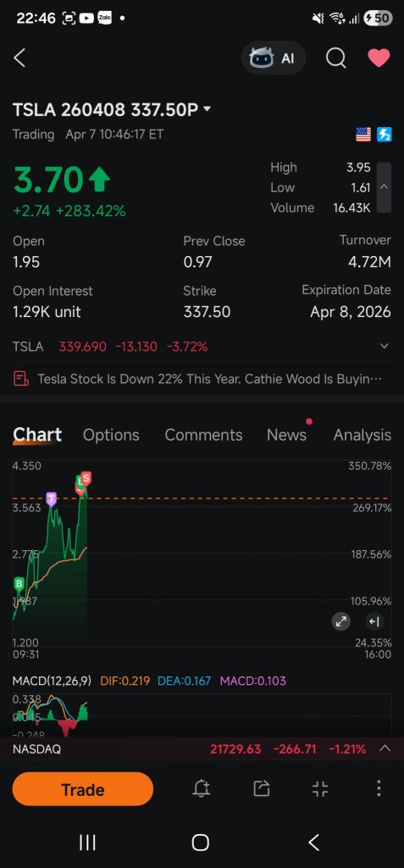Viewport: 404px width, 868px height.
Task: Tap the back arrow at top left
Action: [x=20, y=58]
